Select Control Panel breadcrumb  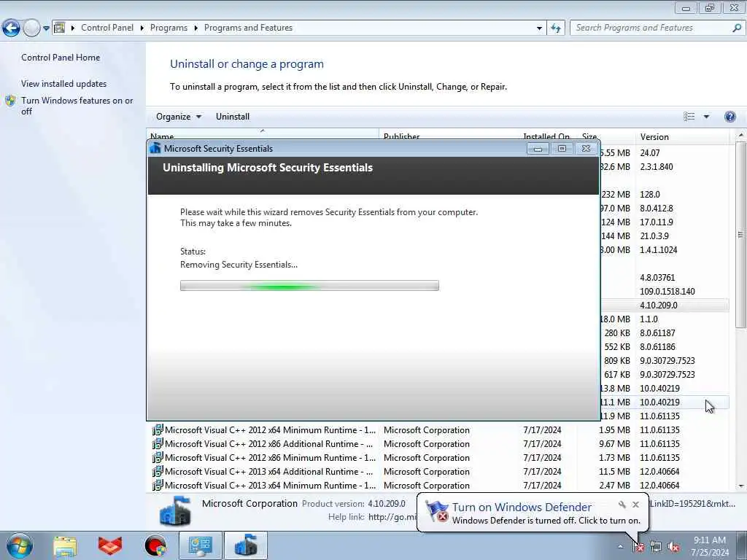[x=107, y=28]
